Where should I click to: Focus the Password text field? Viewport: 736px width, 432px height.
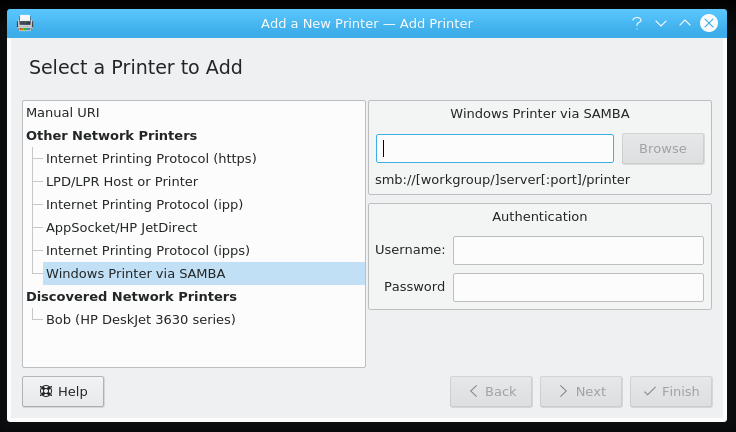tap(578, 287)
